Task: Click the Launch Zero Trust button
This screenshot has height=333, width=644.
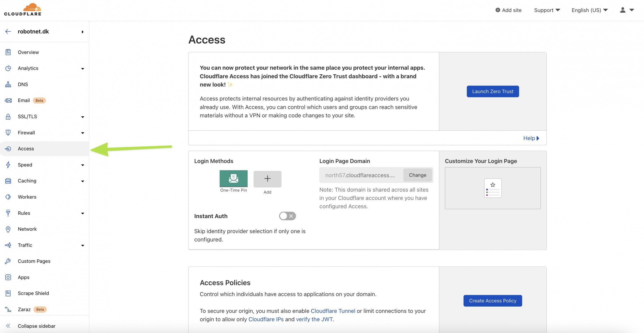Action: tap(492, 91)
